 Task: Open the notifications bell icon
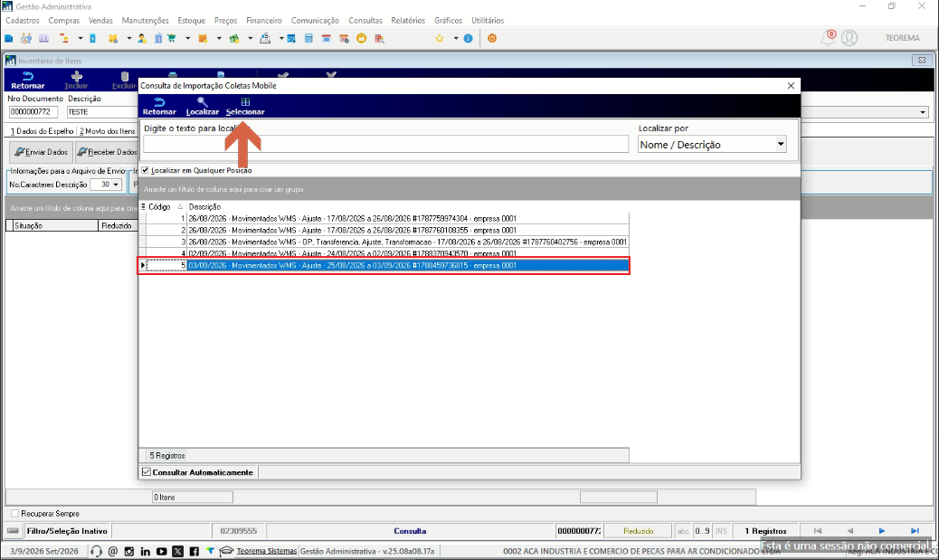coord(829,38)
